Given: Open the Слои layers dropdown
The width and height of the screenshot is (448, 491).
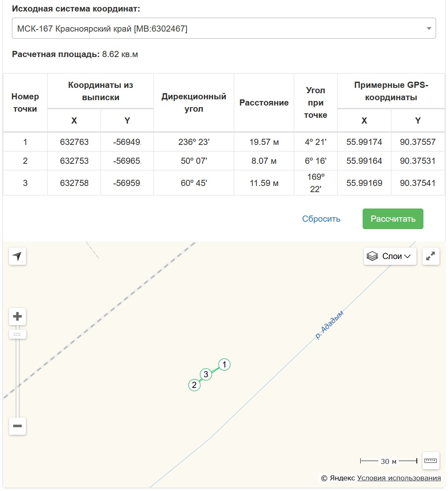Looking at the screenshot, I should click(x=390, y=256).
